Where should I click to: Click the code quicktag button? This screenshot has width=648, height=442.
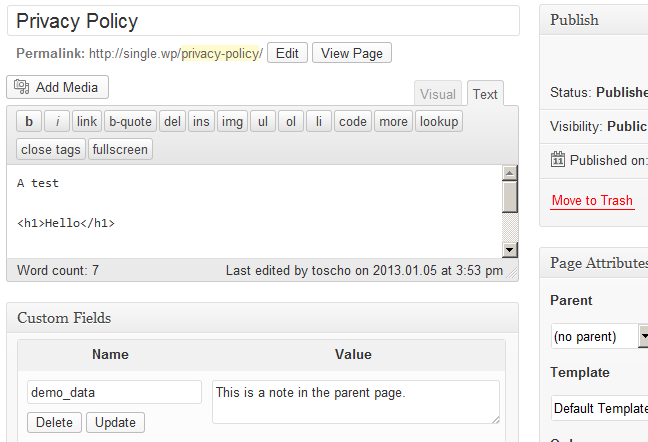pyautogui.click(x=353, y=121)
